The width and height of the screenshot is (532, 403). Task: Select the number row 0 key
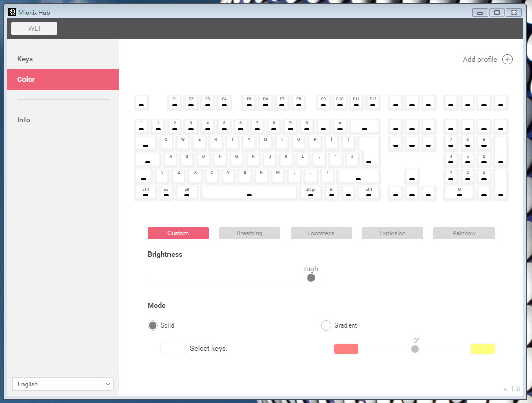[x=307, y=127]
